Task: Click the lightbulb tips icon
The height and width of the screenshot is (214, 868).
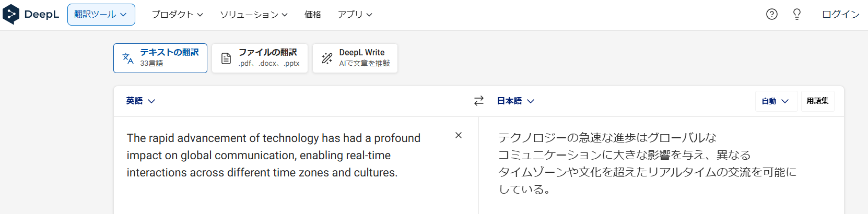Action: point(797,15)
